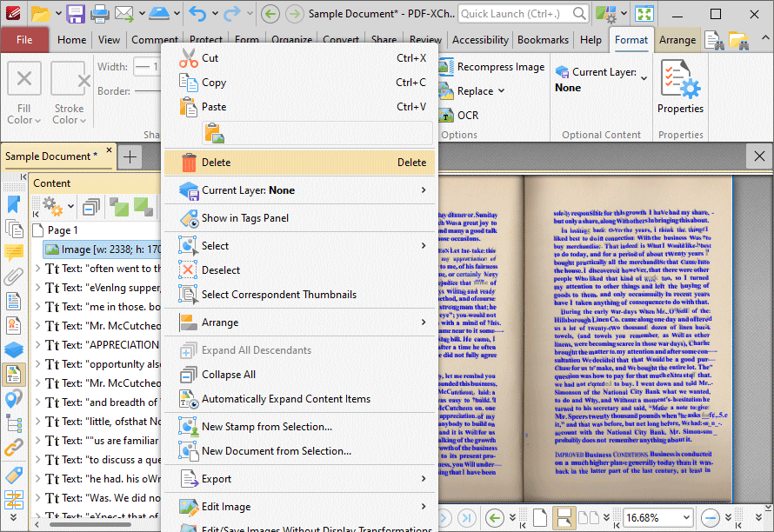Click Collapse All in the menu
The height and width of the screenshot is (532, 774).
(x=301, y=375)
